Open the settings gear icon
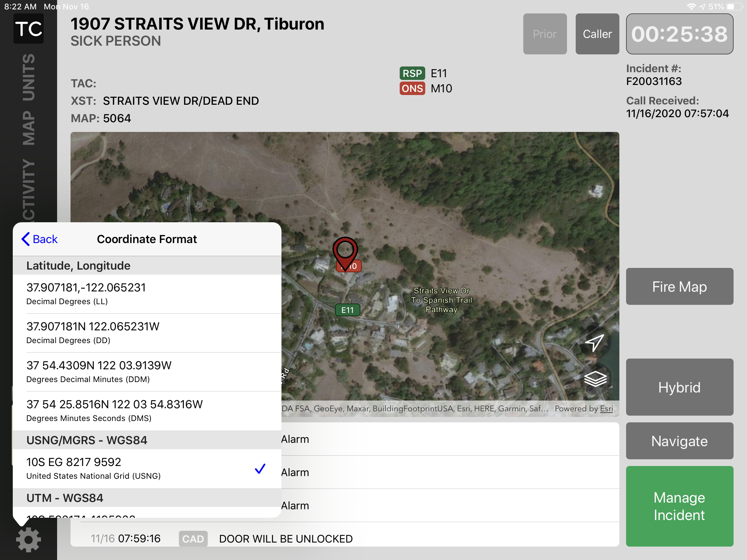Viewport: 747px width, 560px height. (28, 540)
